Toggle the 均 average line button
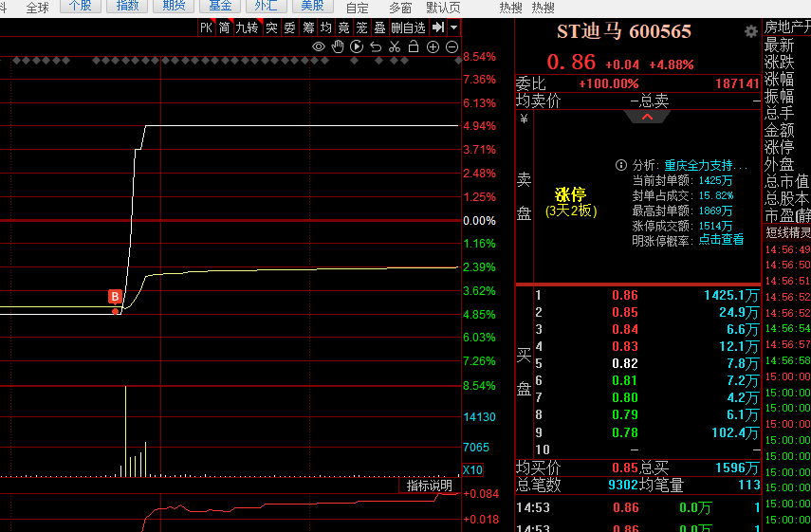This screenshot has height=532, width=811. pos(326,28)
